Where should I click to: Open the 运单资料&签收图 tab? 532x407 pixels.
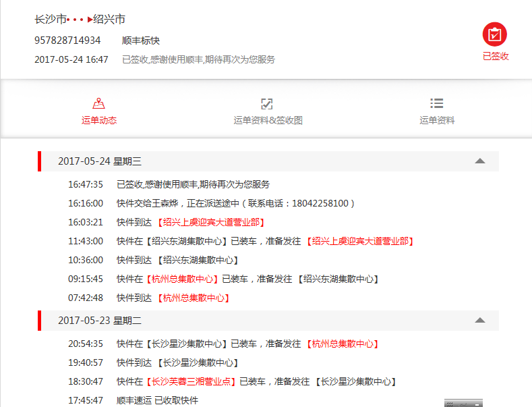pyautogui.click(x=268, y=120)
